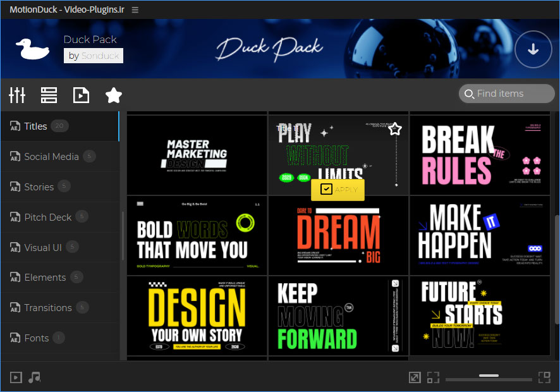The height and width of the screenshot is (392, 560).
Task: Open the Social Media category
Action: tap(51, 157)
